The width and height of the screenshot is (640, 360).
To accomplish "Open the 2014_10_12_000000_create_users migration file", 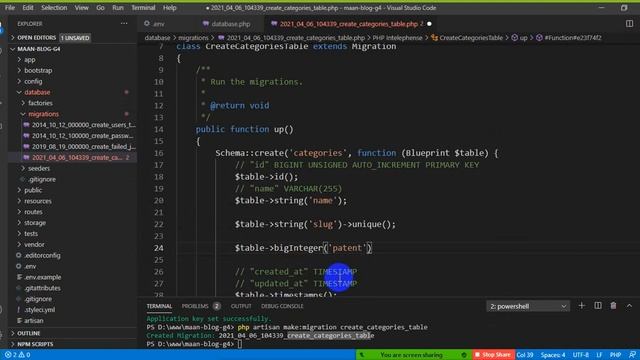I will click(x=83, y=125).
